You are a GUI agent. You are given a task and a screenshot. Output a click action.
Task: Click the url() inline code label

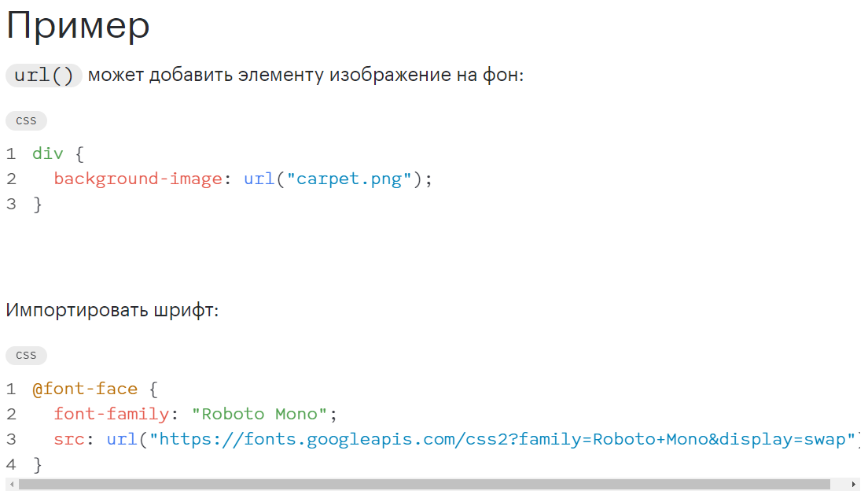point(44,76)
